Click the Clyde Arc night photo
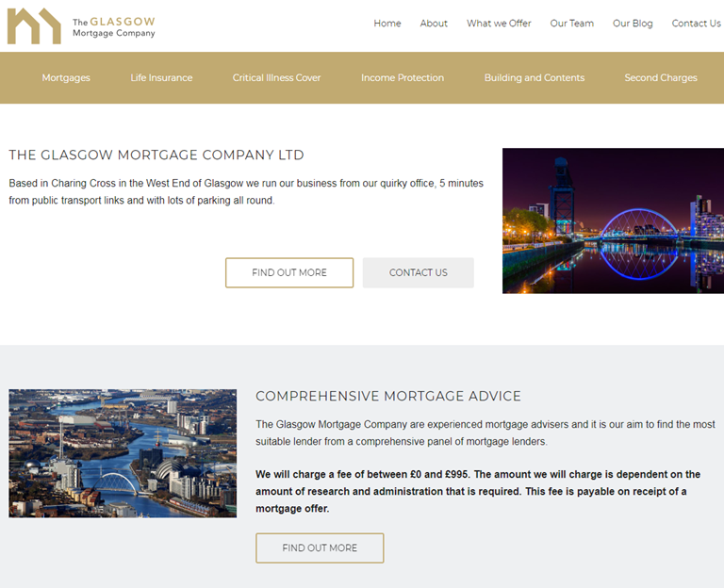 pos(613,220)
